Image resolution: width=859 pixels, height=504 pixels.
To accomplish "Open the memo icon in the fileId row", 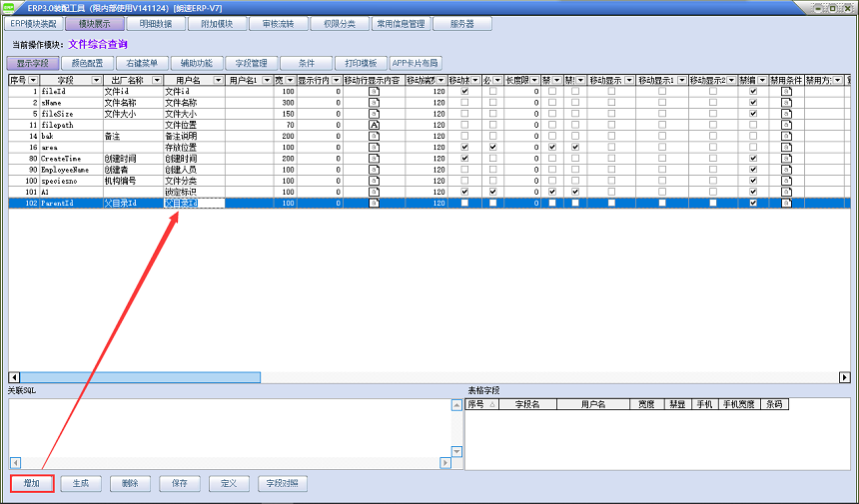I will pyautogui.click(x=374, y=91).
